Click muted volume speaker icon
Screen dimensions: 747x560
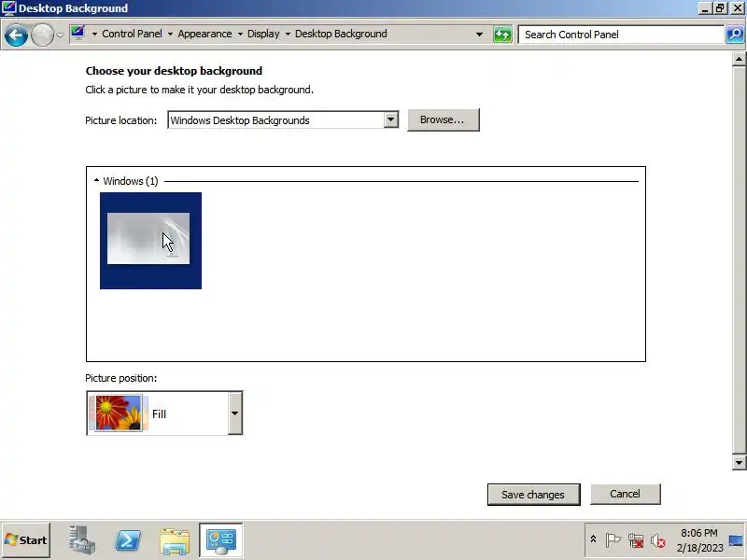[658, 540]
